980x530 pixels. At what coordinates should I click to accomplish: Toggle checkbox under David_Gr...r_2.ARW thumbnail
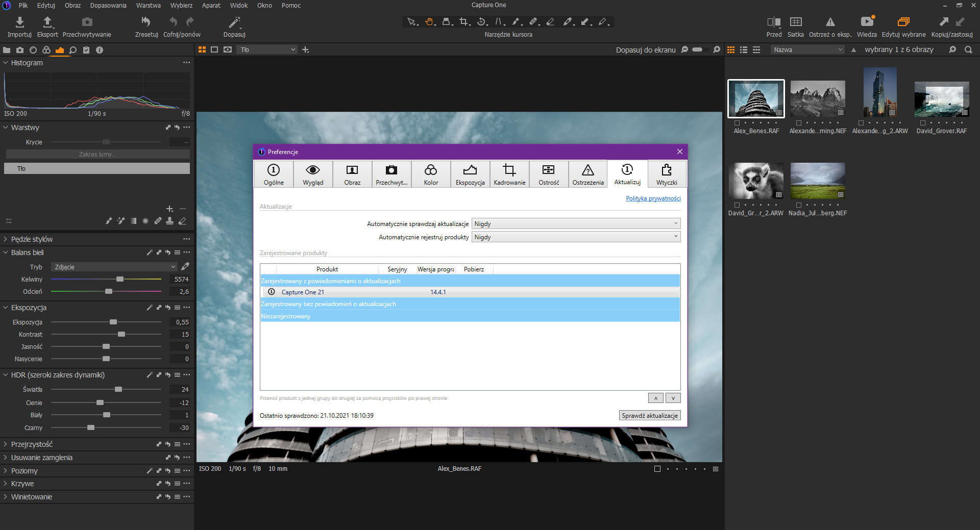(737, 205)
